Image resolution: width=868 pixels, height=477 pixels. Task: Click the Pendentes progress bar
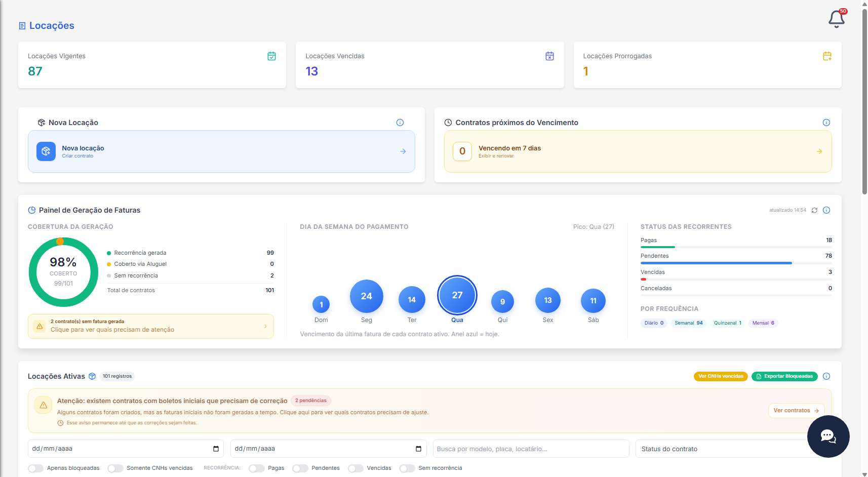[x=736, y=263]
